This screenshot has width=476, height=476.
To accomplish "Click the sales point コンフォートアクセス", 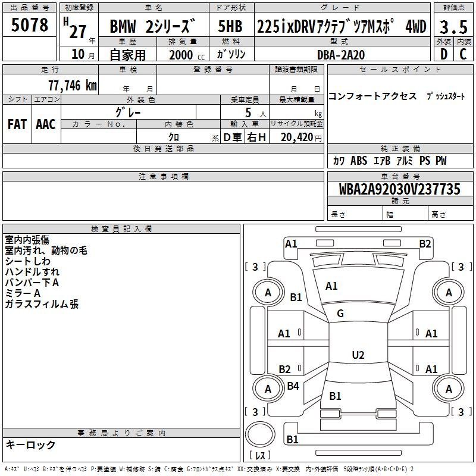I will tap(372, 96).
